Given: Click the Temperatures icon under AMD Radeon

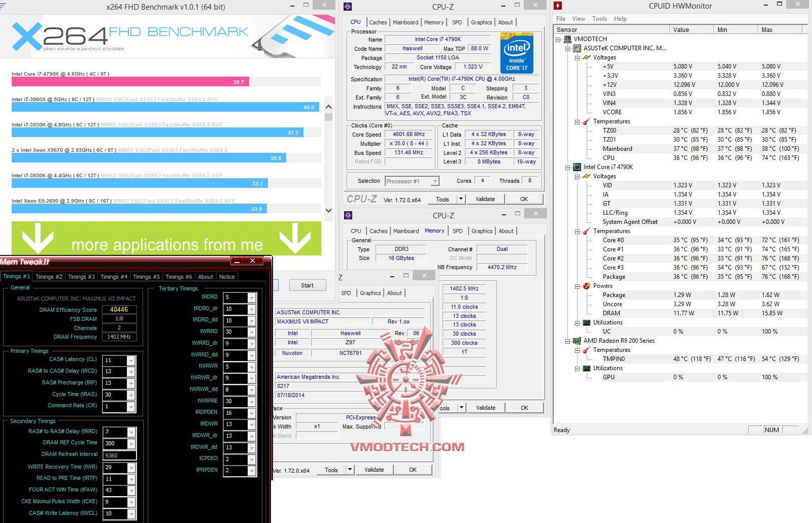Looking at the screenshot, I should click(x=587, y=350).
